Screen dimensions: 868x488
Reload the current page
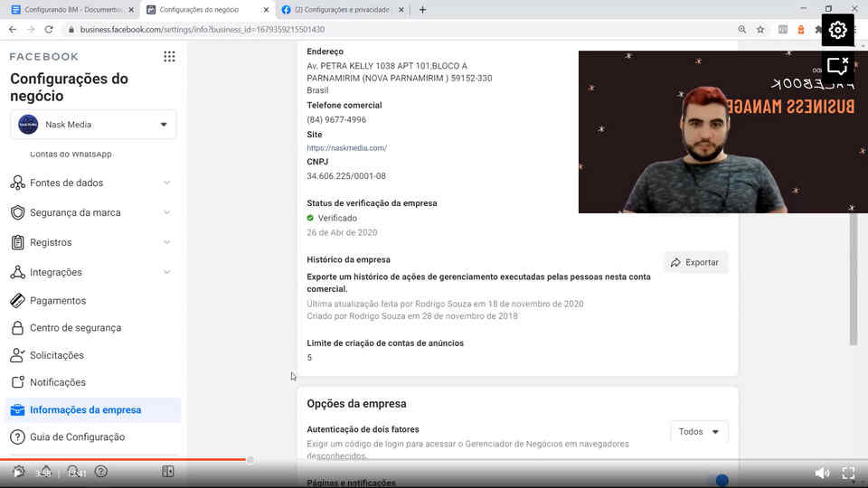[x=49, y=29]
